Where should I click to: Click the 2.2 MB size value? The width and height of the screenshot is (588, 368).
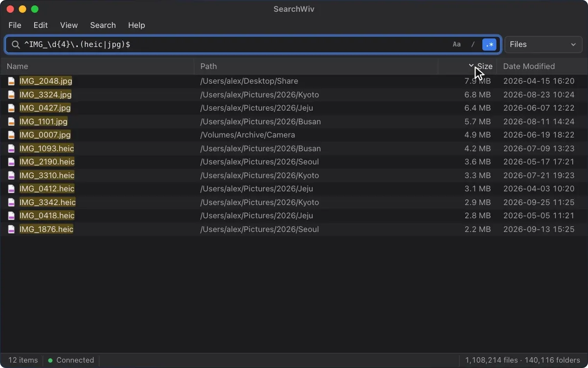477,229
